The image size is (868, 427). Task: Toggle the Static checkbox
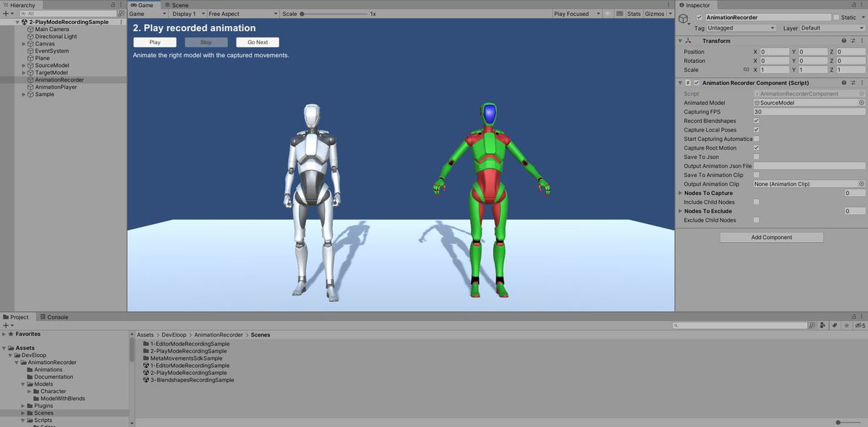pyautogui.click(x=836, y=17)
